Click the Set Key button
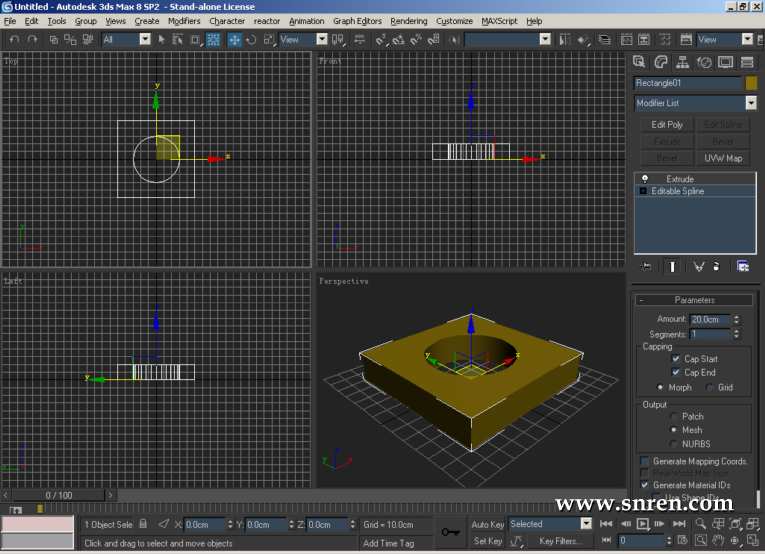 point(487,541)
